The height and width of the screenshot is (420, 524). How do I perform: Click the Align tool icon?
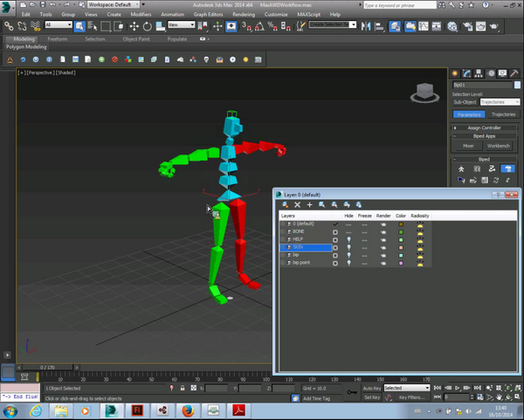pos(379,26)
